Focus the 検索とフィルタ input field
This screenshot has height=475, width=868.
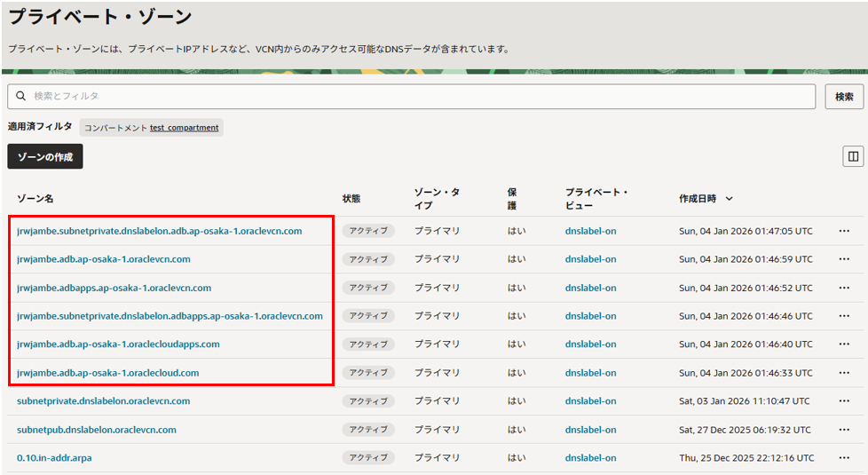417,96
